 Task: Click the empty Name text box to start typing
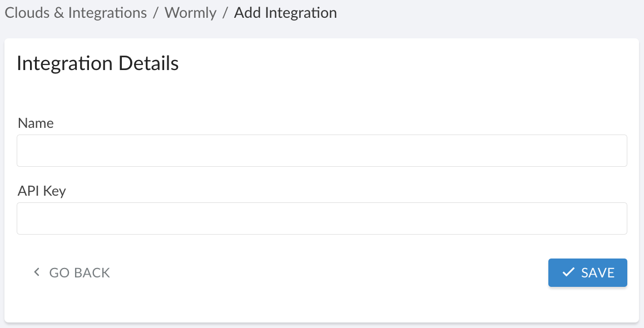click(x=321, y=150)
